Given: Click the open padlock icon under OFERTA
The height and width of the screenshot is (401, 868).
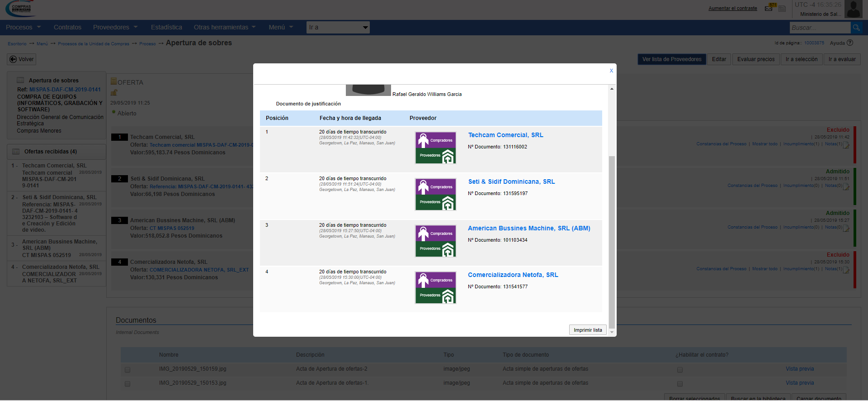Looking at the screenshot, I should tap(114, 93).
